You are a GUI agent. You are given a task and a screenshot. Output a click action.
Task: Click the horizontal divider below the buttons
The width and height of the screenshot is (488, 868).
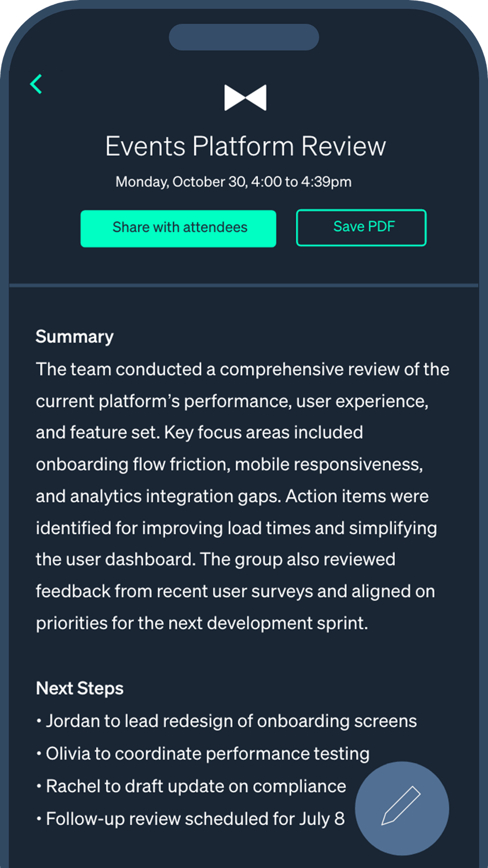(x=244, y=286)
